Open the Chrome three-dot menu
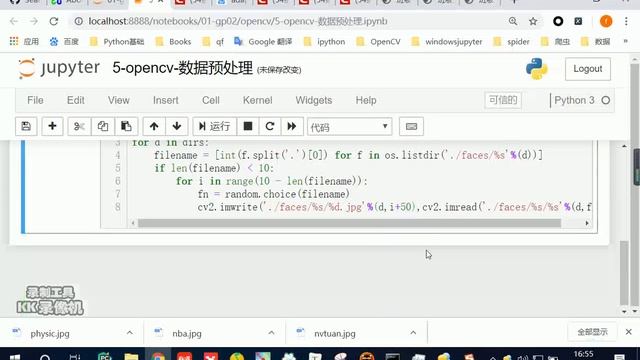The image size is (640, 360). pos(626,21)
